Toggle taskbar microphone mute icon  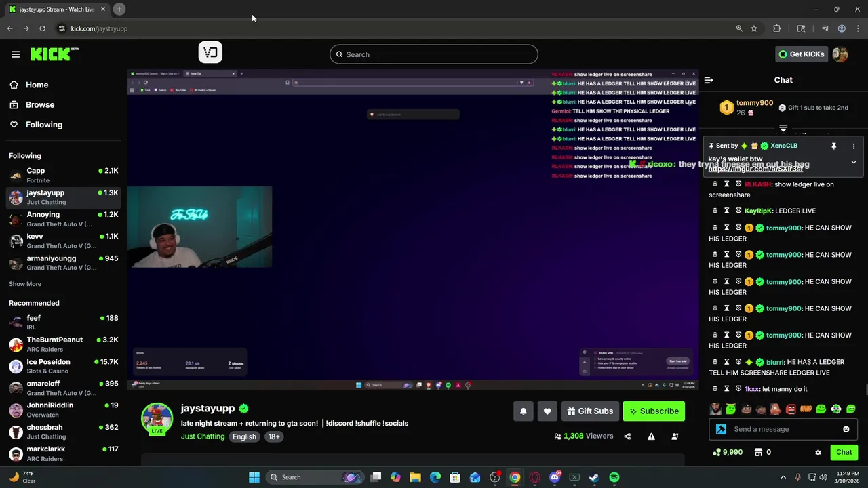click(797, 477)
